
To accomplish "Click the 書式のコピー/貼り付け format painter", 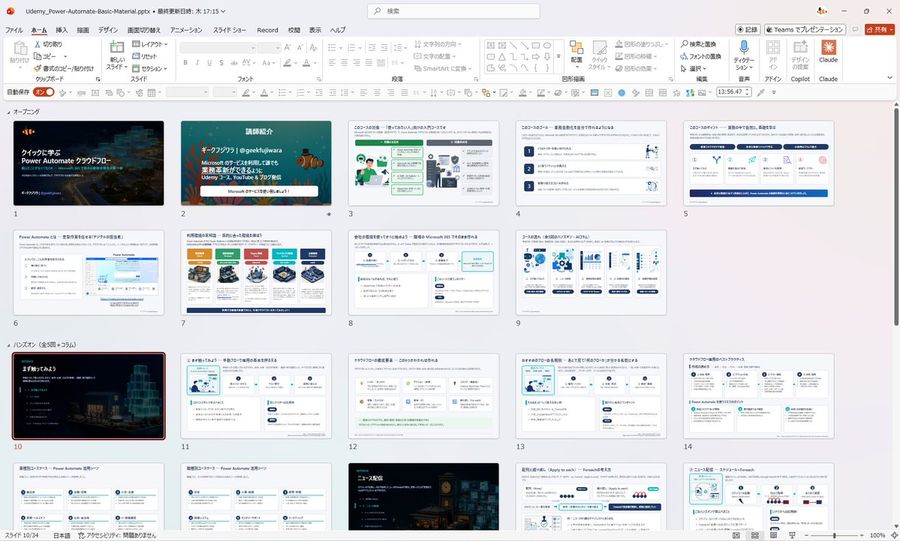I will coord(64,68).
